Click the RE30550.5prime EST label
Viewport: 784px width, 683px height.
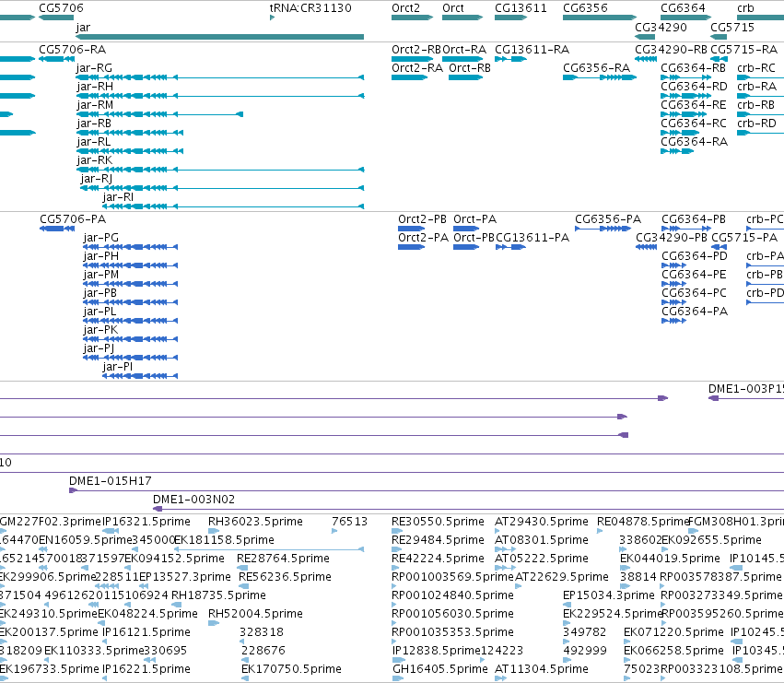(438, 522)
